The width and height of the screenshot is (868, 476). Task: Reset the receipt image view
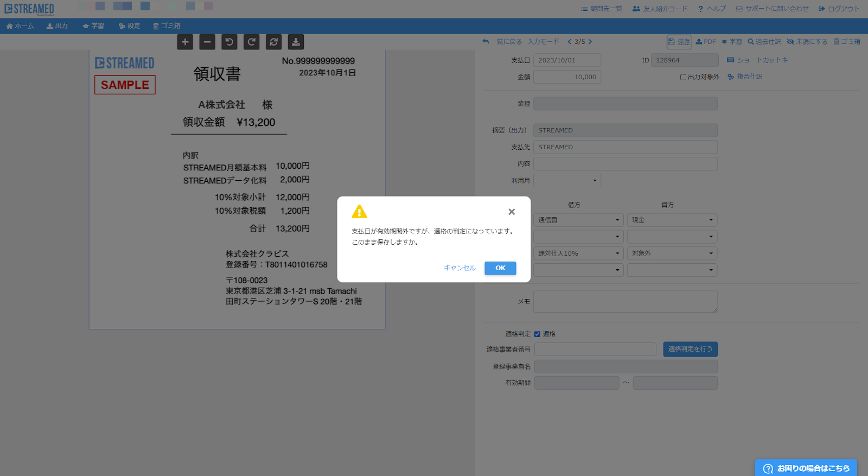[274, 42]
